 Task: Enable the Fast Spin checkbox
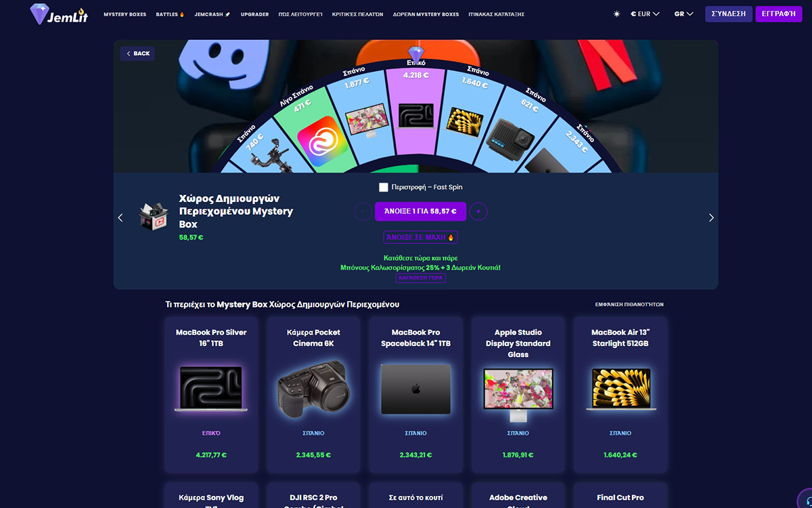(x=384, y=187)
